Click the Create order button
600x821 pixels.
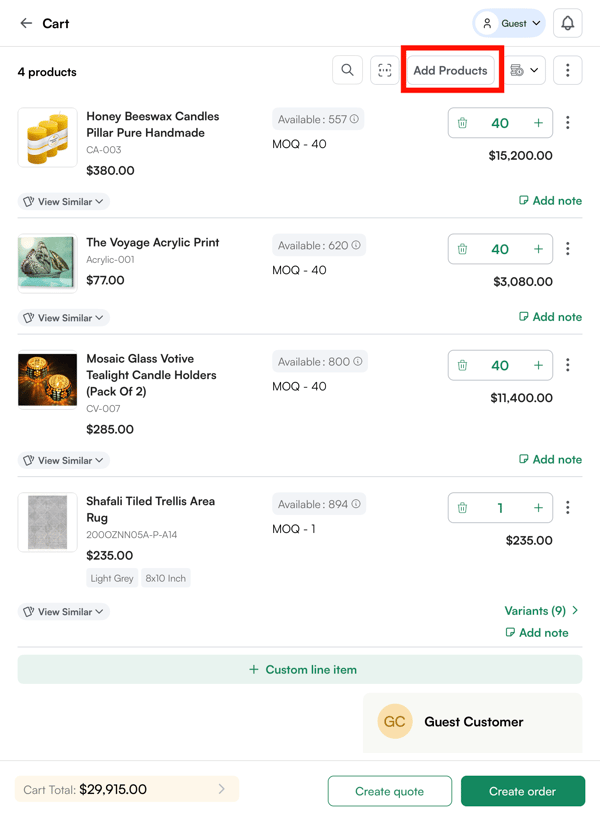point(522,791)
